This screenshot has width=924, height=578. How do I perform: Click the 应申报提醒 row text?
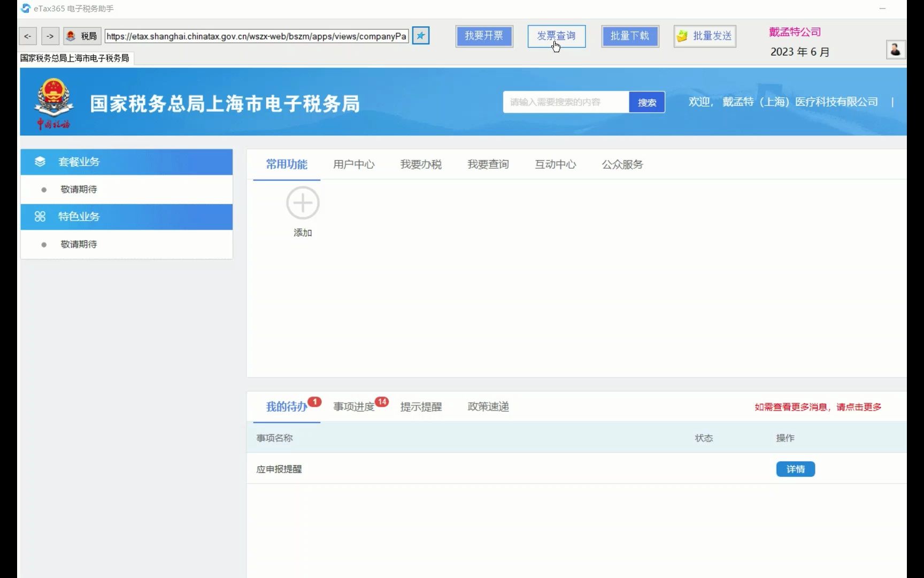[279, 469]
